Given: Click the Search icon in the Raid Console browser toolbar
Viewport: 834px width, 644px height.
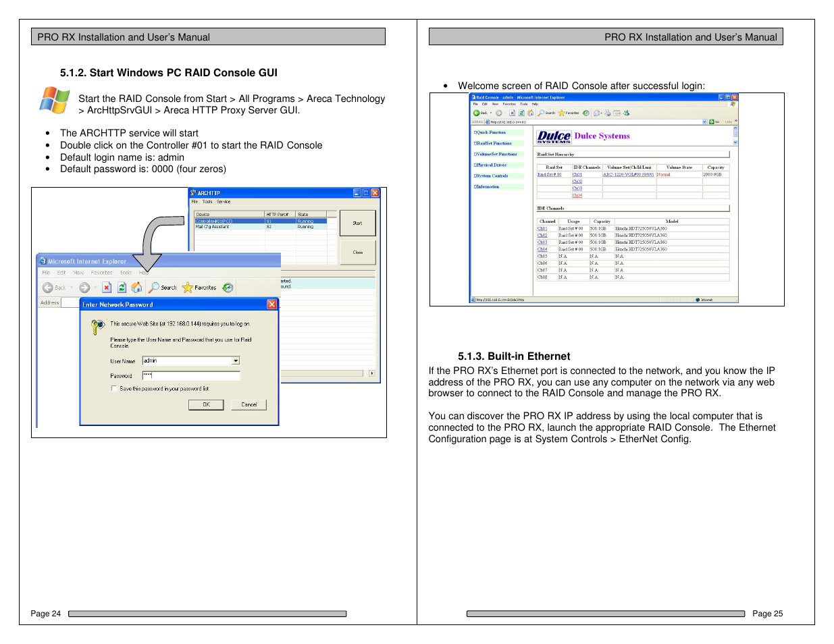Looking at the screenshot, I should coord(541,113).
